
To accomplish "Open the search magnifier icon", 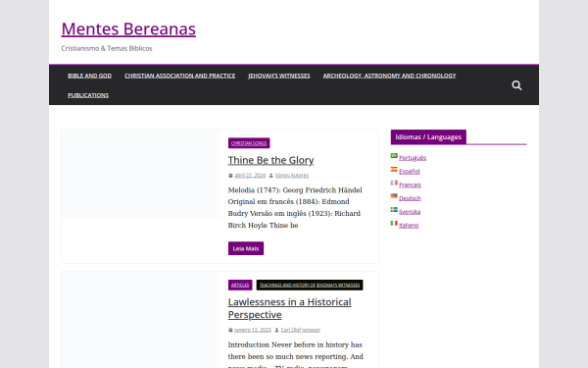I will click(516, 85).
